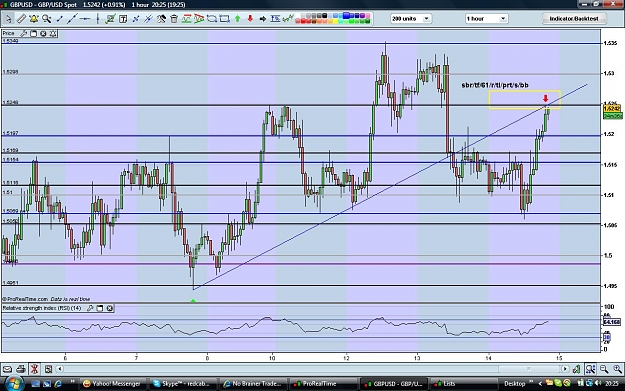This screenshot has width=625, height=391.
Task: Click the trash can delete icon
Action: click(x=174, y=18)
